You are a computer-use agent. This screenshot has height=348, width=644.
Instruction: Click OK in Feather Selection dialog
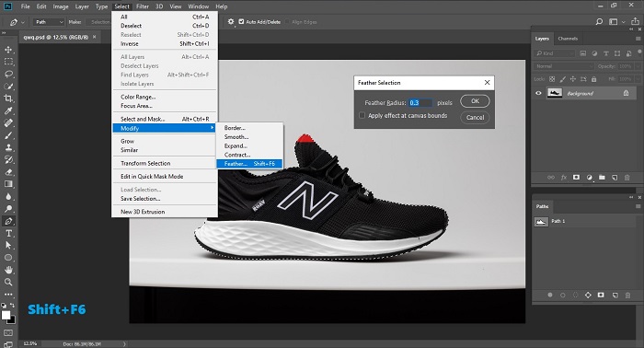pos(475,101)
